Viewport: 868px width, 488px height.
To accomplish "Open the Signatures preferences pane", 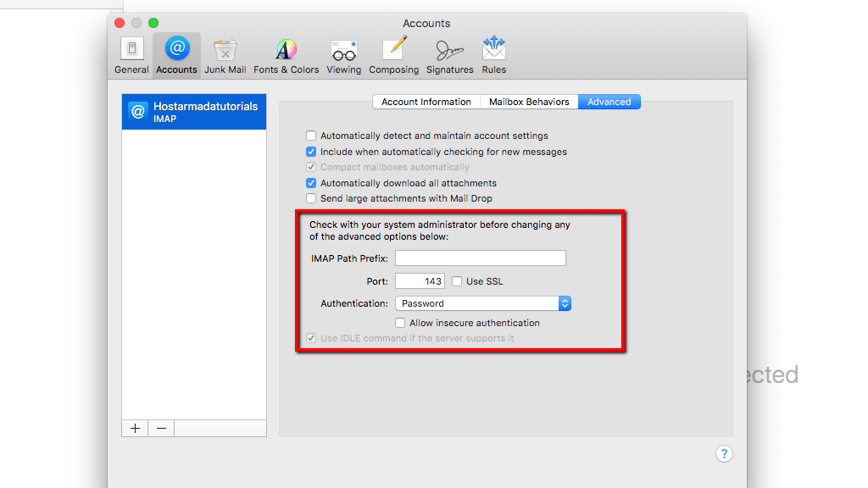I will (449, 55).
